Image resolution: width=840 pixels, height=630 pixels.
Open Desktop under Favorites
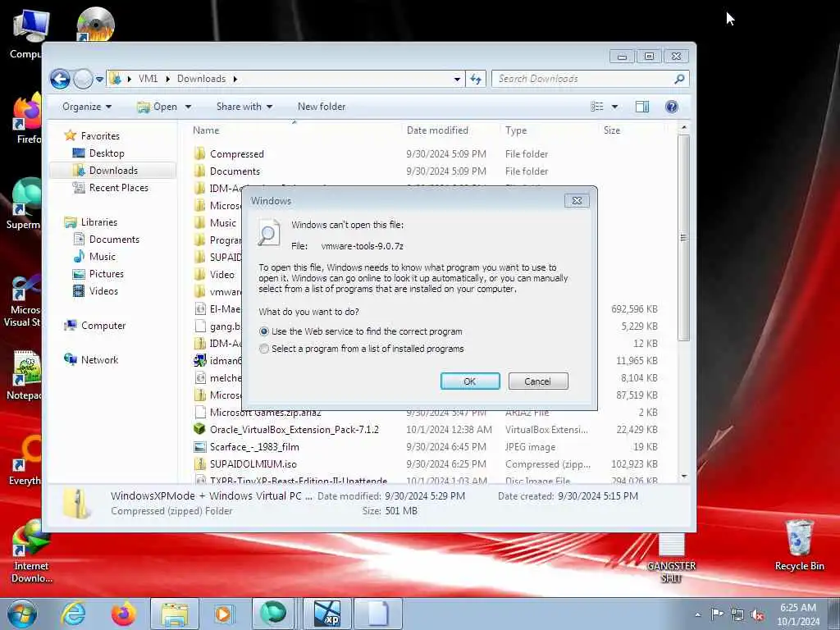tap(107, 153)
